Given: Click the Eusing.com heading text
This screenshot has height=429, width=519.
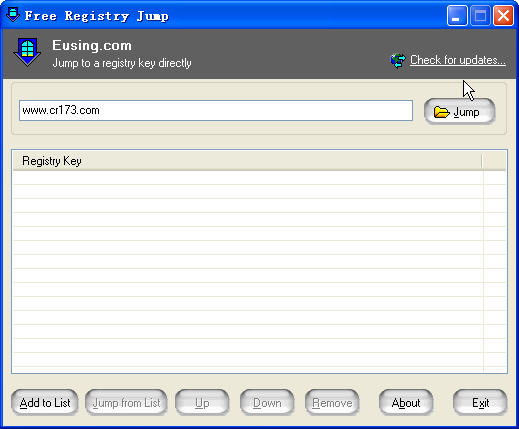Looking at the screenshot, I should click(92, 46).
